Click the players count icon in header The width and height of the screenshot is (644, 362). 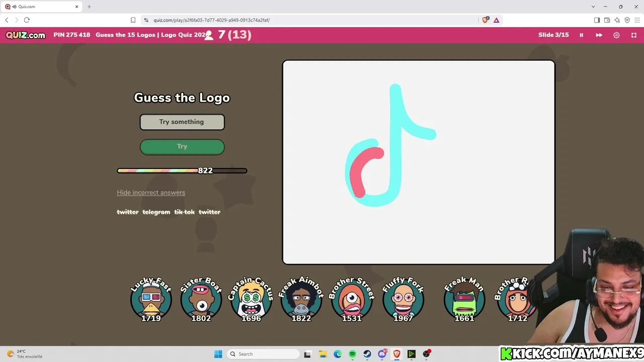(209, 35)
